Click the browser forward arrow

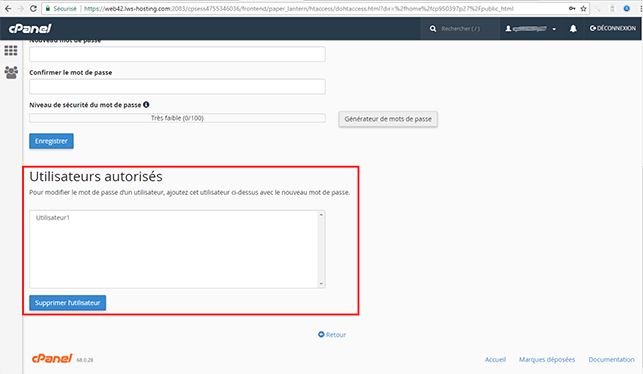coord(21,9)
